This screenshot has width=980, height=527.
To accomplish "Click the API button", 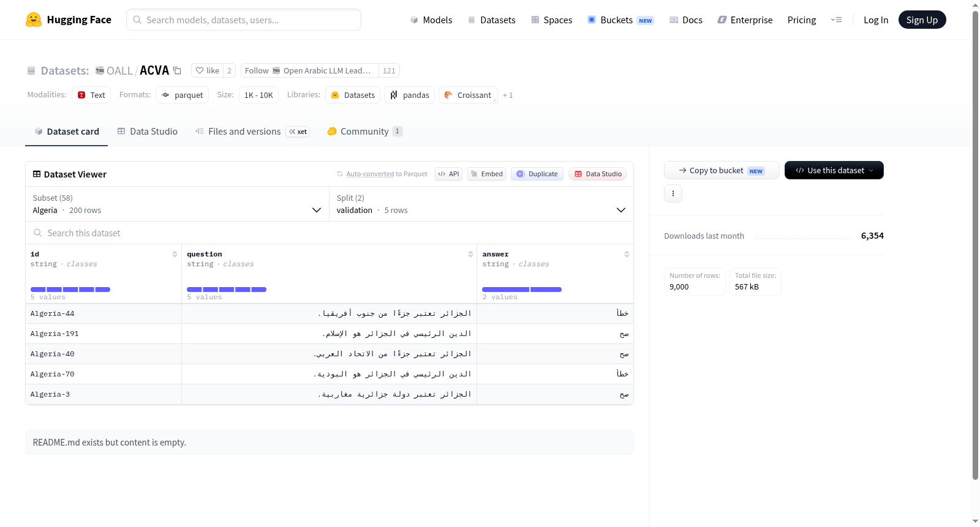I will (448, 174).
